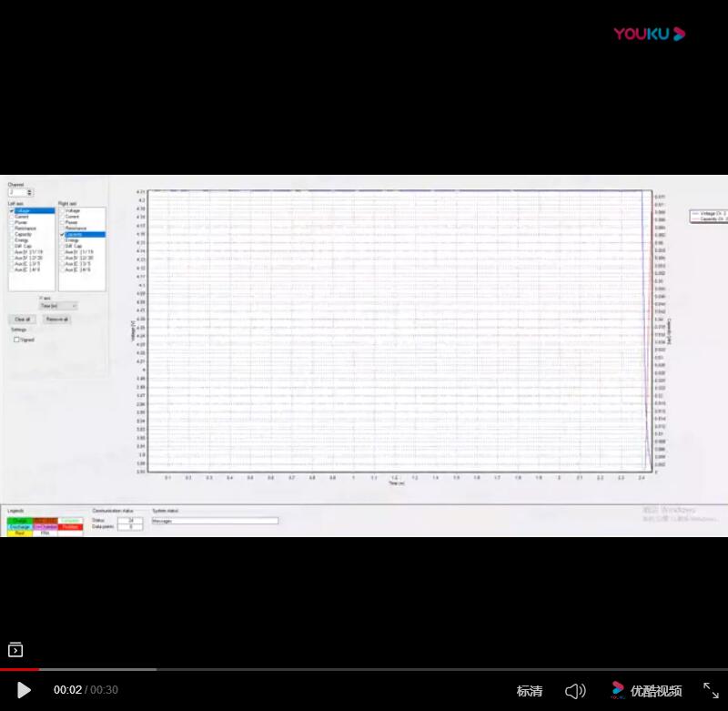The image size is (728, 711).
Task: Click the Remove all button
Action: (x=57, y=320)
